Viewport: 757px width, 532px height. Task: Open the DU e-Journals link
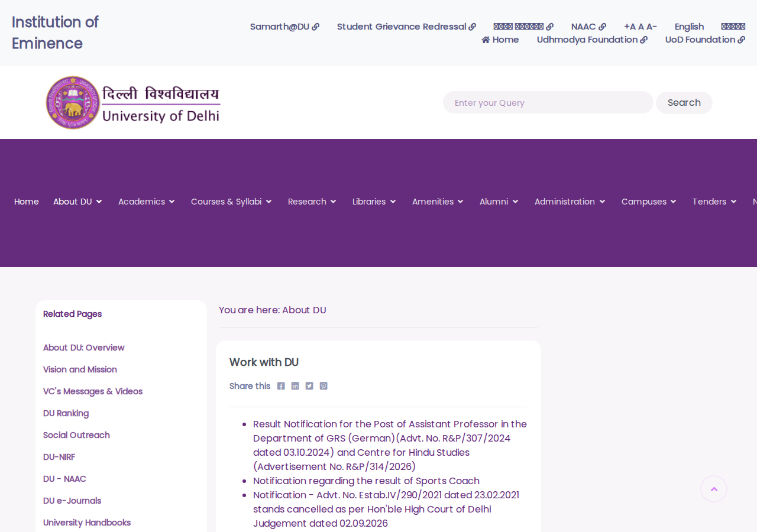click(x=72, y=501)
